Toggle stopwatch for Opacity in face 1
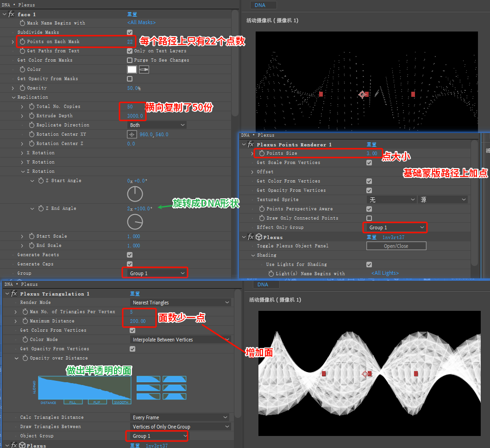Viewport: 490px width, 448px height. [23, 88]
